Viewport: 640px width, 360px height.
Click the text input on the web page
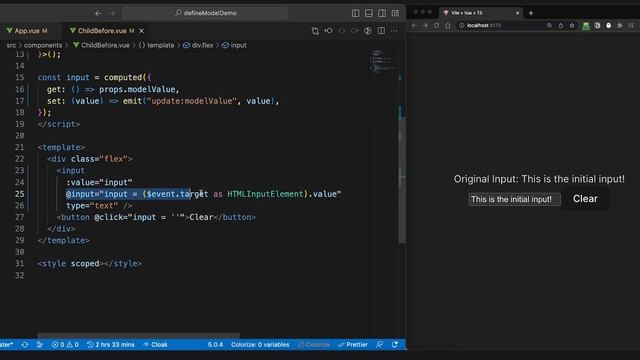pos(514,199)
